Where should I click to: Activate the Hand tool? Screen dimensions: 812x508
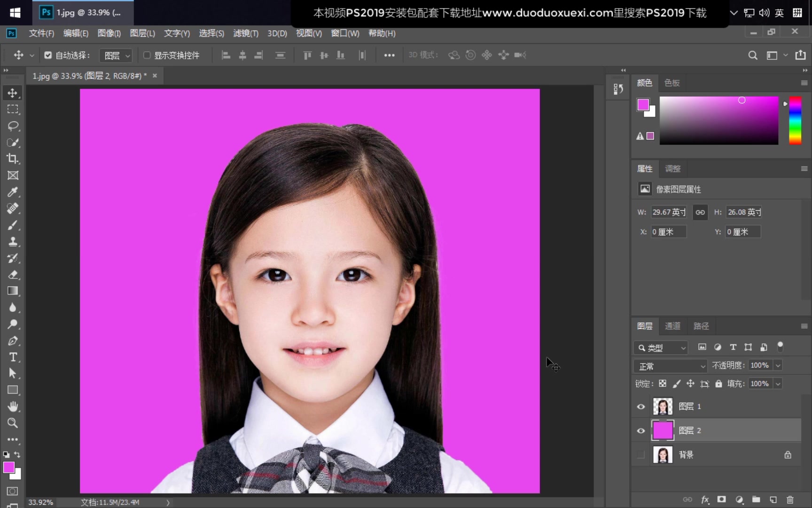(x=13, y=406)
